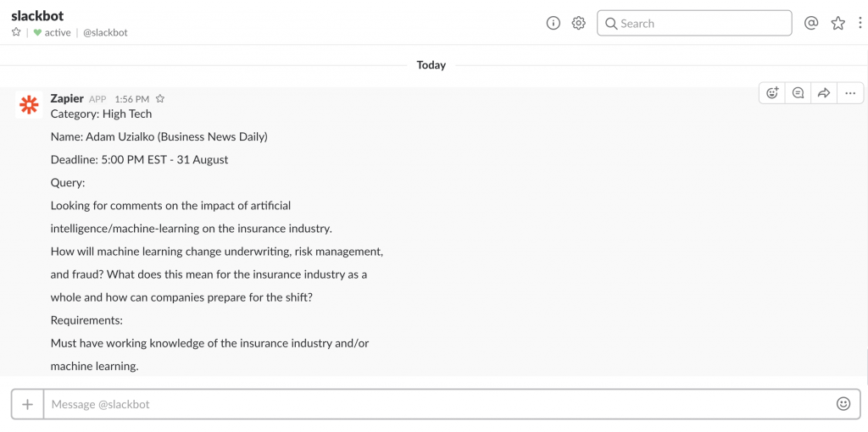Screen dimensions: 868x432
Task: Star the Zapier message
Action: click(160, 99)
